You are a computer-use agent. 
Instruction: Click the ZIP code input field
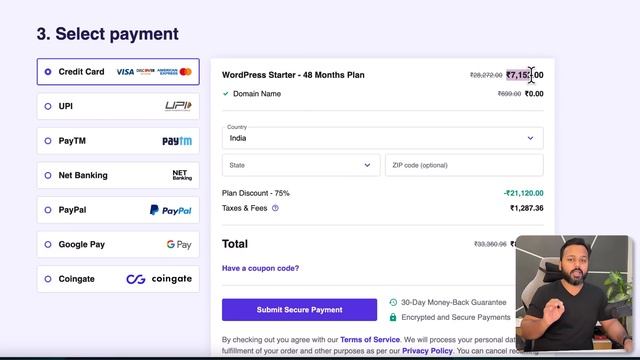[x=464, y=165]
